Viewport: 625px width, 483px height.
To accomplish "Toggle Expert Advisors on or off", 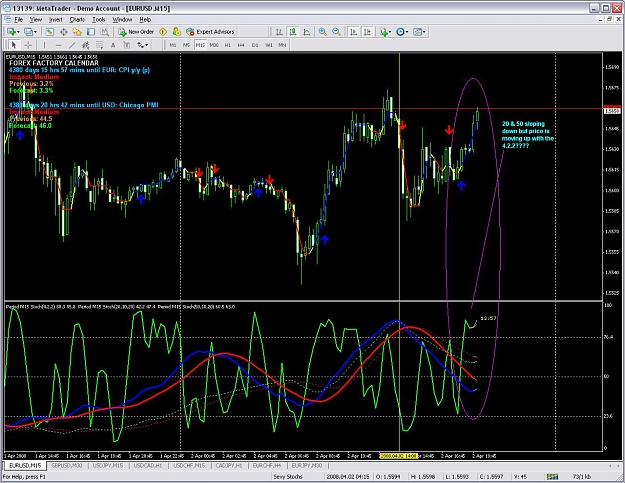I will pos(211,32).
